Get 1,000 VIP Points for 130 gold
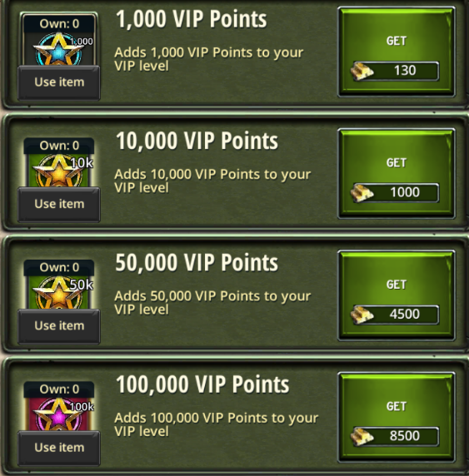469x476 pixels. click(397, 52)
